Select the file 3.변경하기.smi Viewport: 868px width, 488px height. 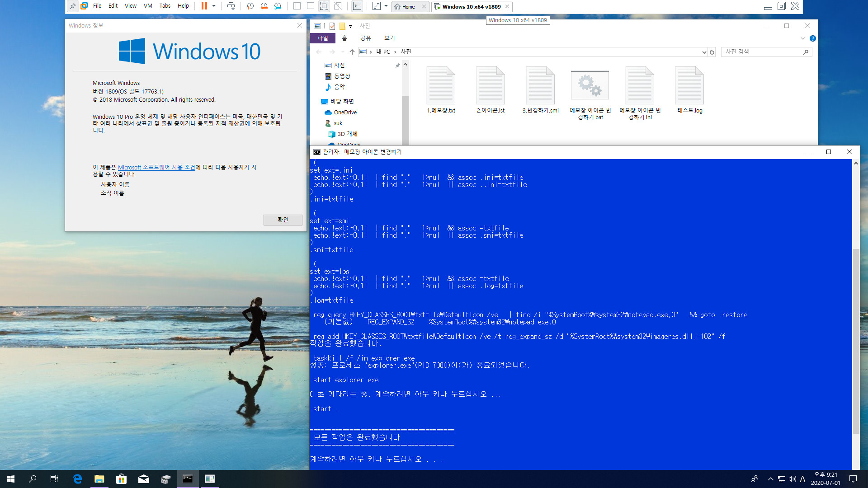click(540, 90)
